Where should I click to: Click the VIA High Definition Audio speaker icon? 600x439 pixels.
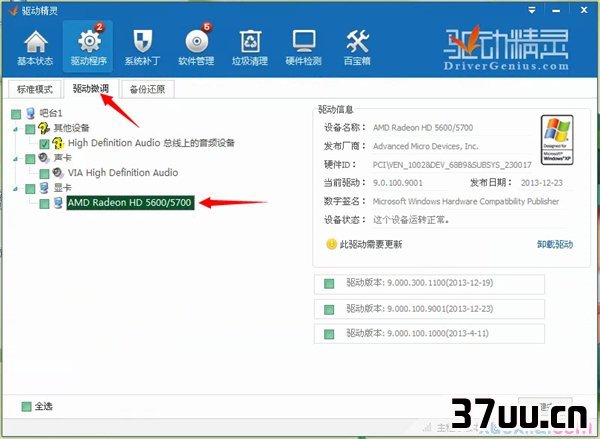click(x=58, y=173)
